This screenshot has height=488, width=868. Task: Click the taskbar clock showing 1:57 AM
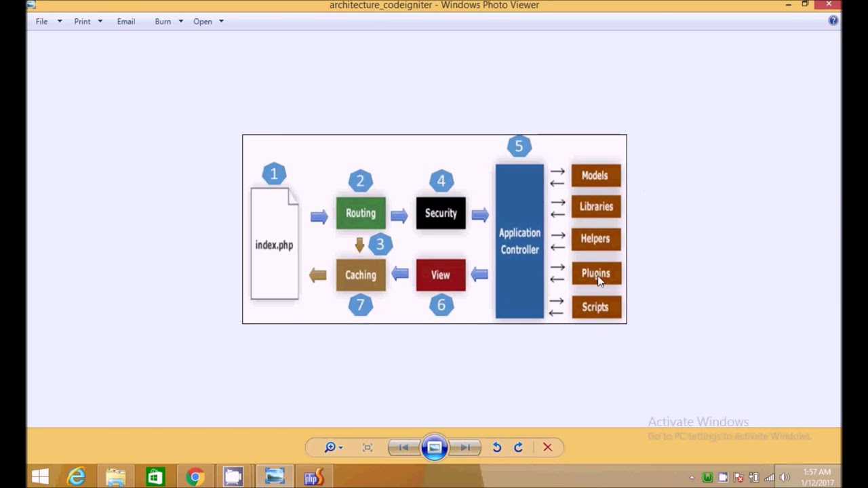tap(817, 477)
